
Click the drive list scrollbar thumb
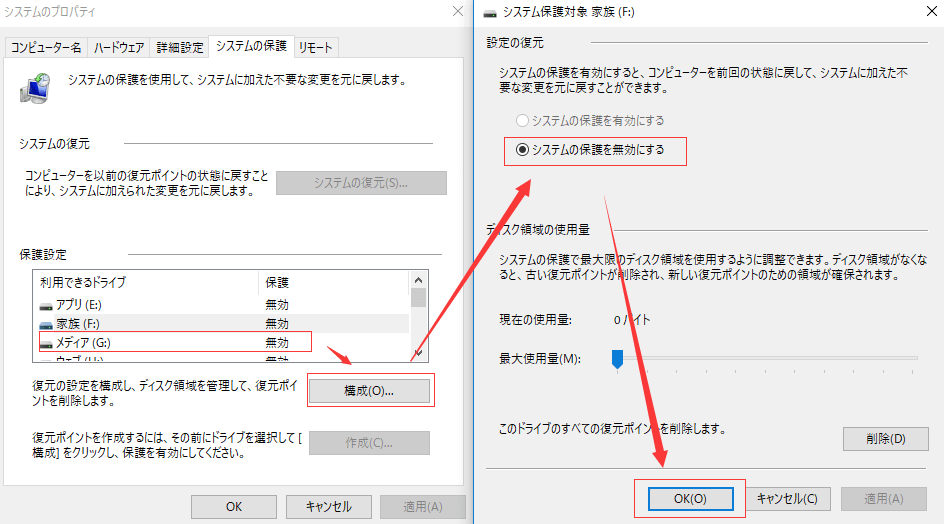coord(418,298)
